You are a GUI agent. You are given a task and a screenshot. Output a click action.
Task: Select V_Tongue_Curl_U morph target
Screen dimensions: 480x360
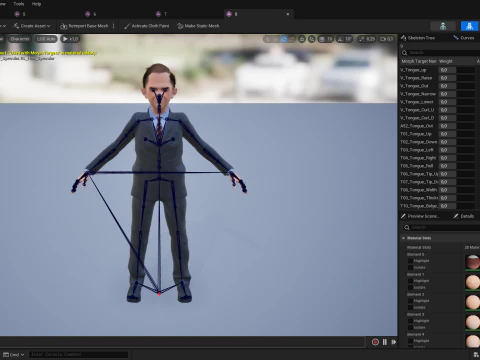(417, 110)
